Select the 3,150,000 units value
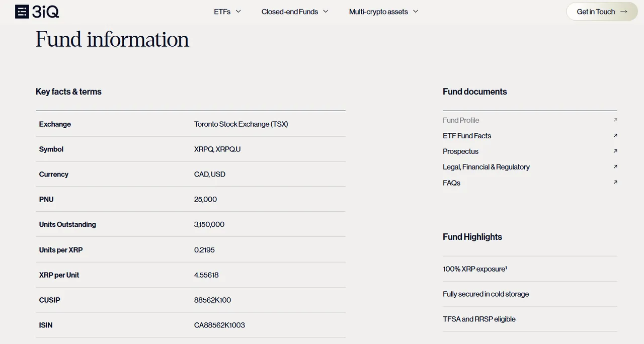This screenshot has height=344, width=644. pyautogui.click(x=209, y=225)
